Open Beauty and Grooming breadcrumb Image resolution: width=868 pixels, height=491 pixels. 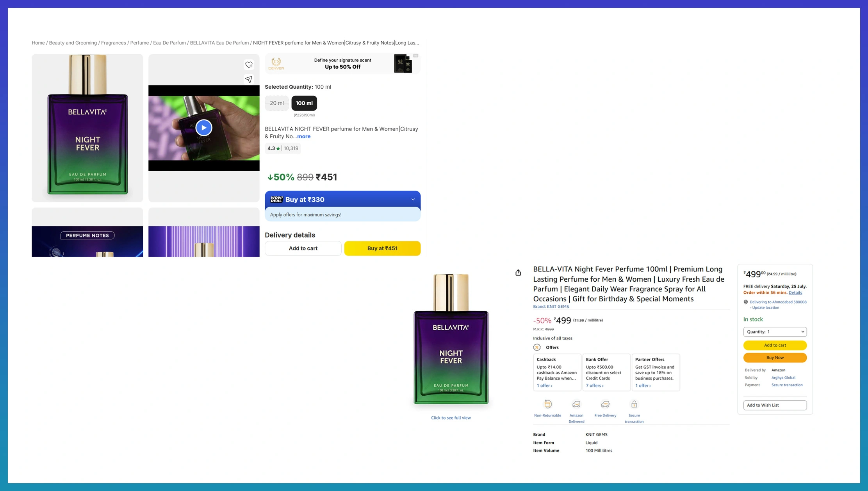point(73,43)
